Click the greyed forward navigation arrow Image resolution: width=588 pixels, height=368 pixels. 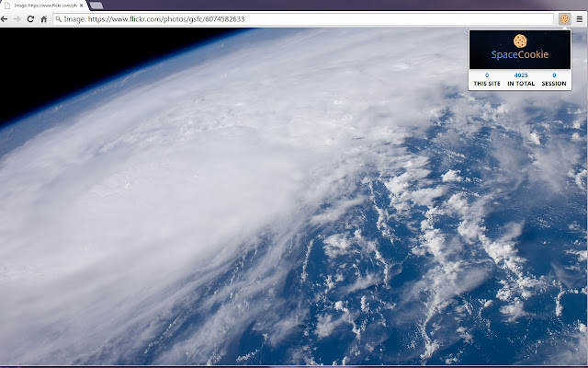point(17,19)
